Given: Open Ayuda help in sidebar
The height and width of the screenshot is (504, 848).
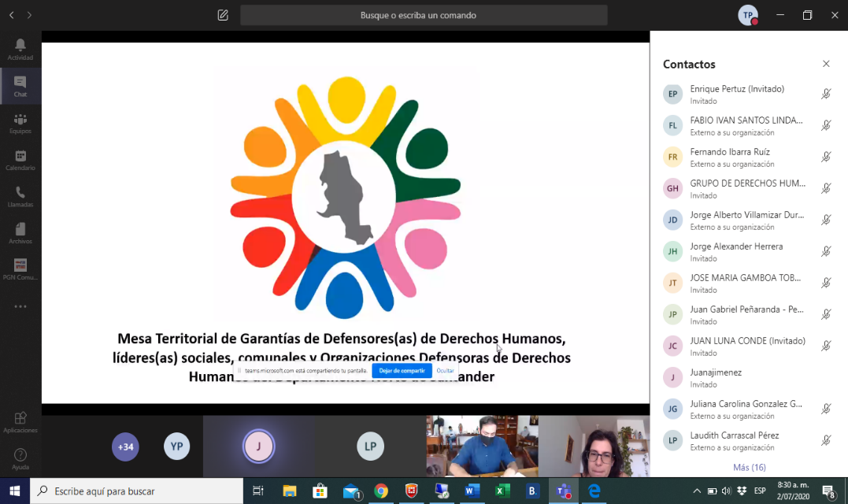Looking at the screenshot, I should (20, 458).
